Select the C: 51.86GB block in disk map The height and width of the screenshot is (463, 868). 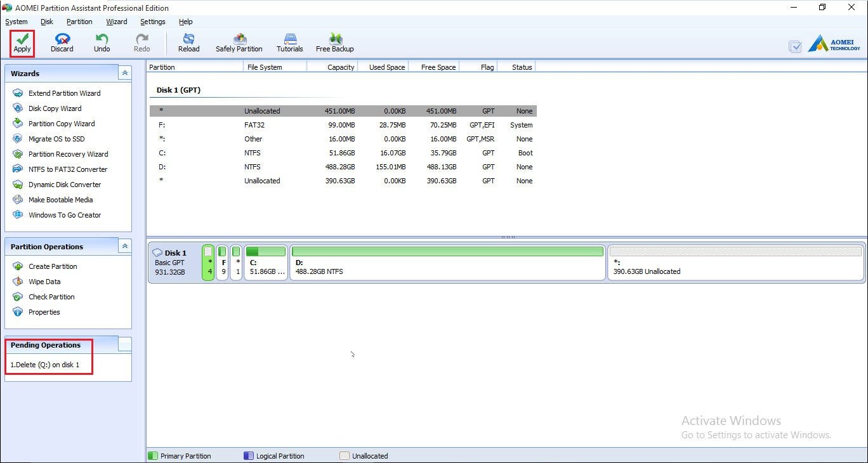pyautogui.click(x=266, y=263)
